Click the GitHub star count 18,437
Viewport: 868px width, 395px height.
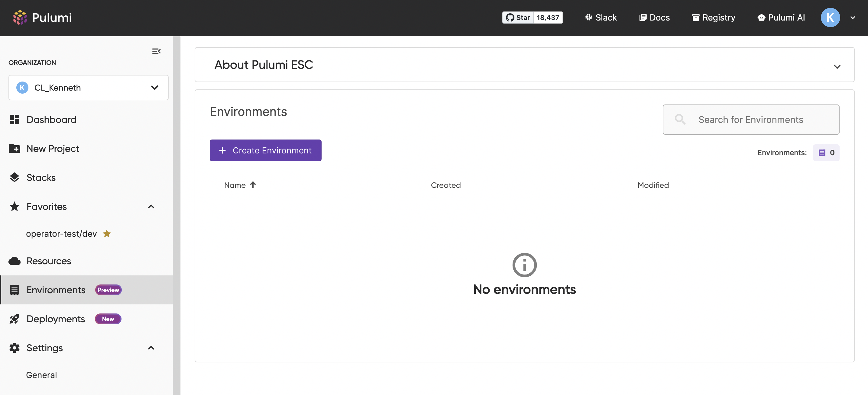pos(548,18)
